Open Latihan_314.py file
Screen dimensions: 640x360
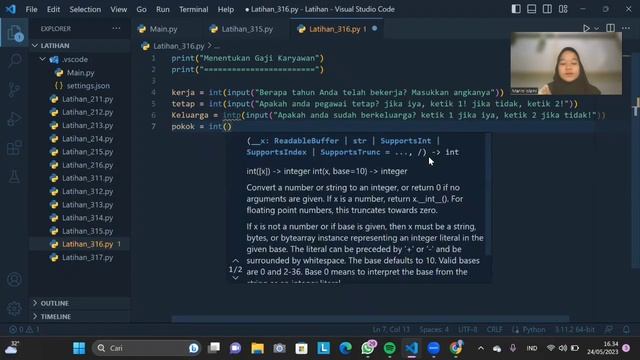pyautogui.click(x=87, y=218)
